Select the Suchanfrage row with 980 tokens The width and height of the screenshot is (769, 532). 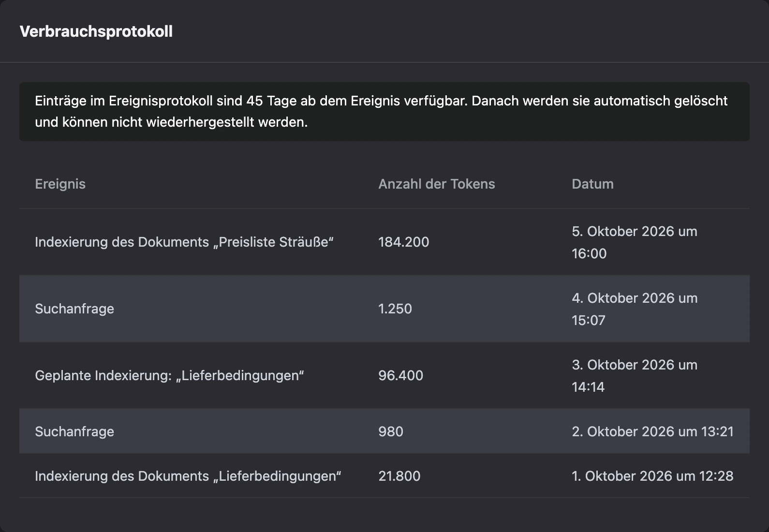pyautogui.click(x=384, y=431)
